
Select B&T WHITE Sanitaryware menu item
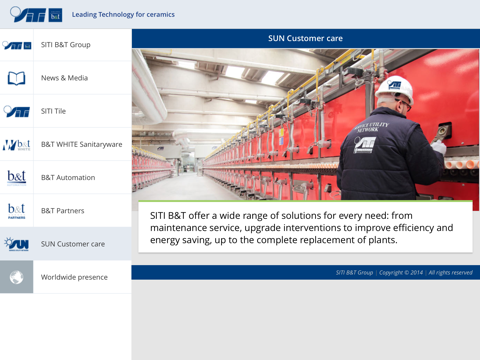pyautogui.click(x=66, y=144)
